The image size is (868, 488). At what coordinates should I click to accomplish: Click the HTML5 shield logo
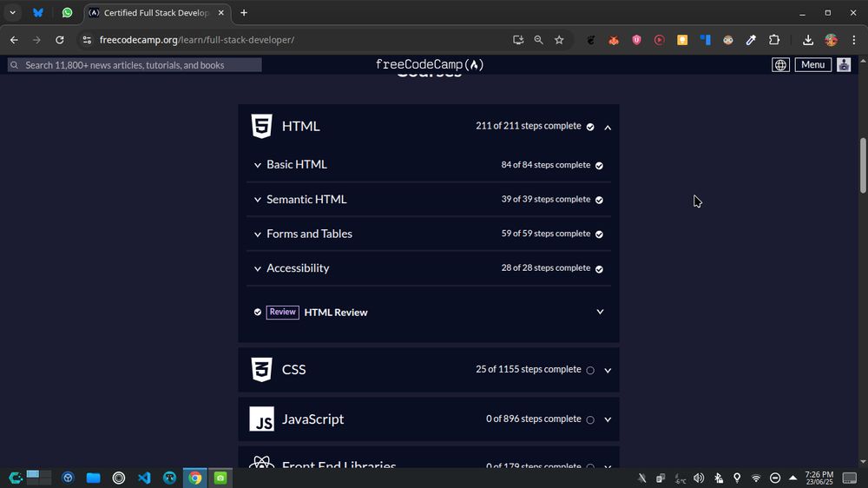click(261, 126)
